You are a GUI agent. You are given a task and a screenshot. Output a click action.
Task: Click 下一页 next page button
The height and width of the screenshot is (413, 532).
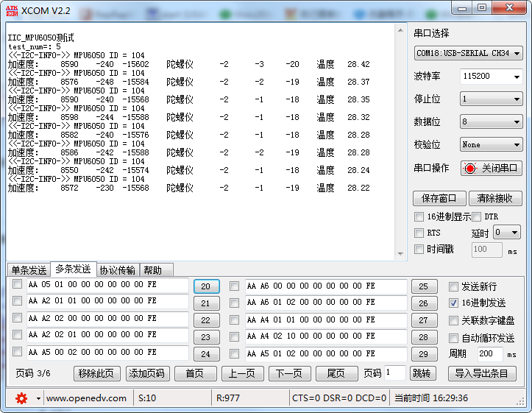tap(290, 374)
